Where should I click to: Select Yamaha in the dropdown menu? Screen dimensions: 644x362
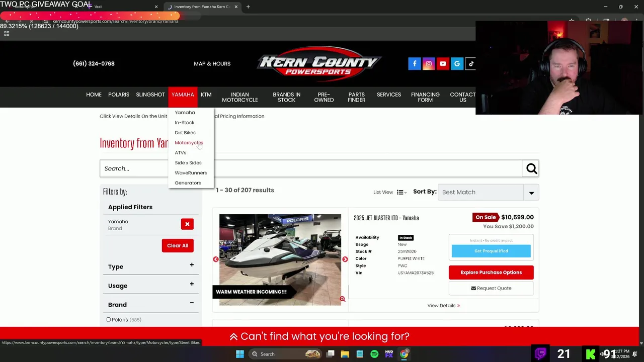(x=185, y=113)
